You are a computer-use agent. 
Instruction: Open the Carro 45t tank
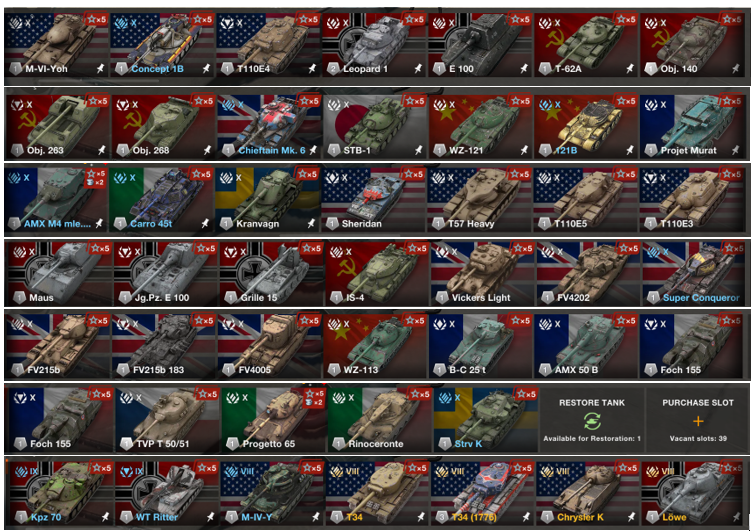coord(161,199)
